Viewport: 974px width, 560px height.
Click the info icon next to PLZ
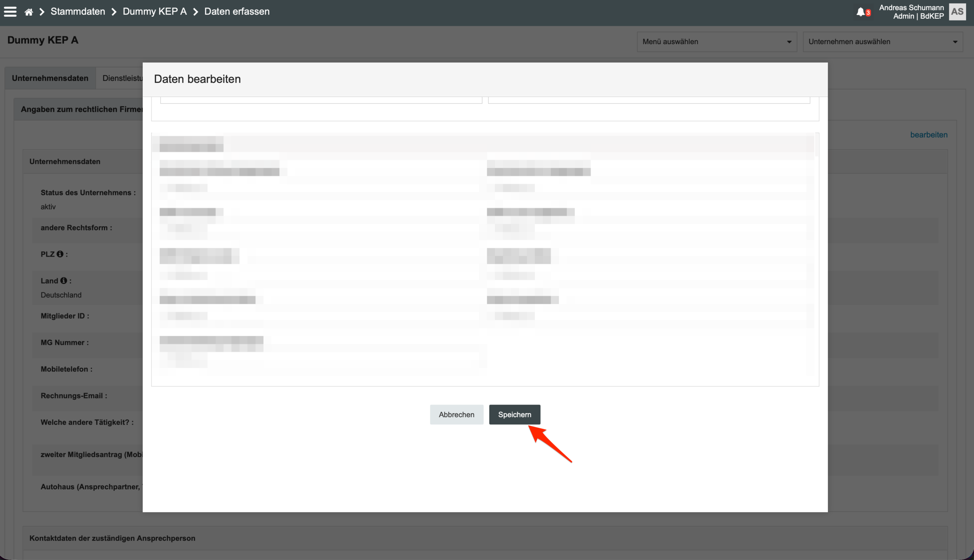60,254
